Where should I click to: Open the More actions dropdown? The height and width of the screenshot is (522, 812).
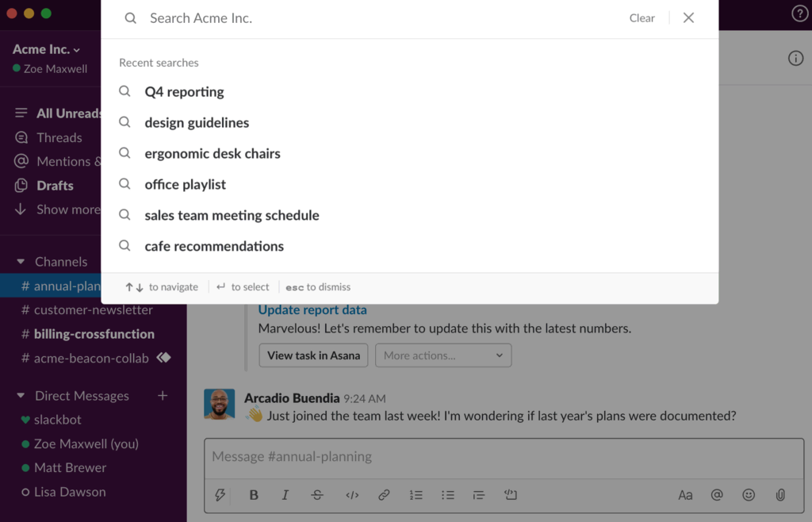443,355
